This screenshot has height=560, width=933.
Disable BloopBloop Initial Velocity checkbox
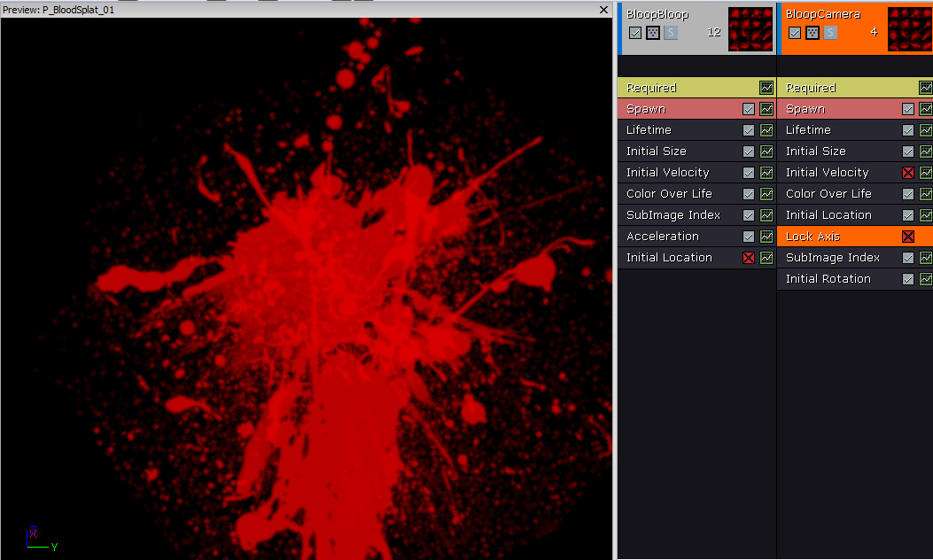pyautogui.click(x=749, y=173)
